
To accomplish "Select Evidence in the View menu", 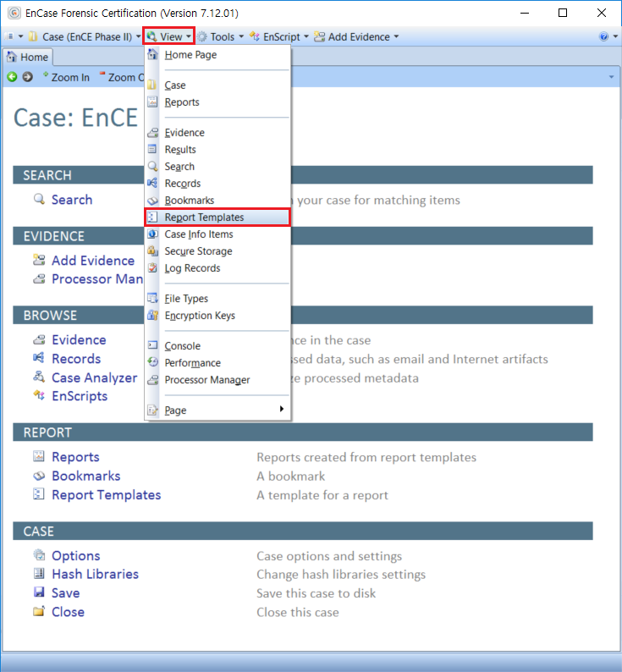I will click(217, 132).
